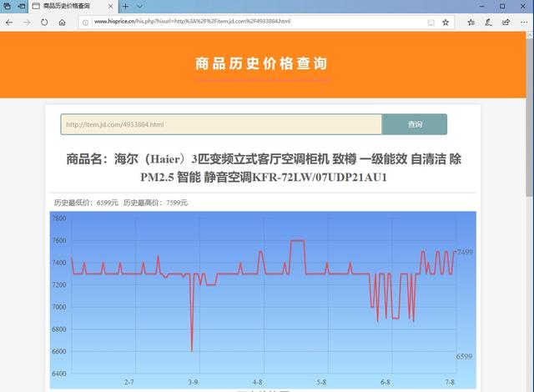Click the 6400 y-axis label
Image resolution: width=534 pixels, height=392 pixels.
[x=59, y=374]
